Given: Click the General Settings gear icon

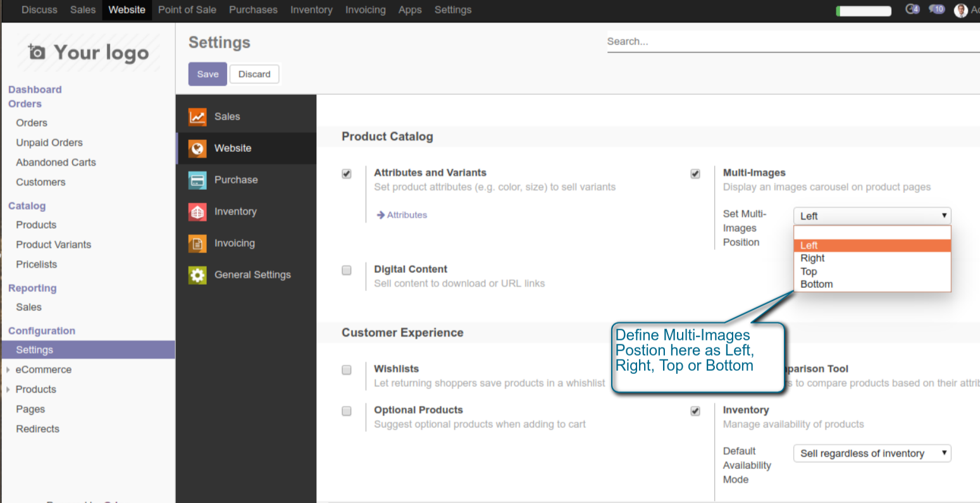Looking at the screenshot, I should (x=197, y=275).
